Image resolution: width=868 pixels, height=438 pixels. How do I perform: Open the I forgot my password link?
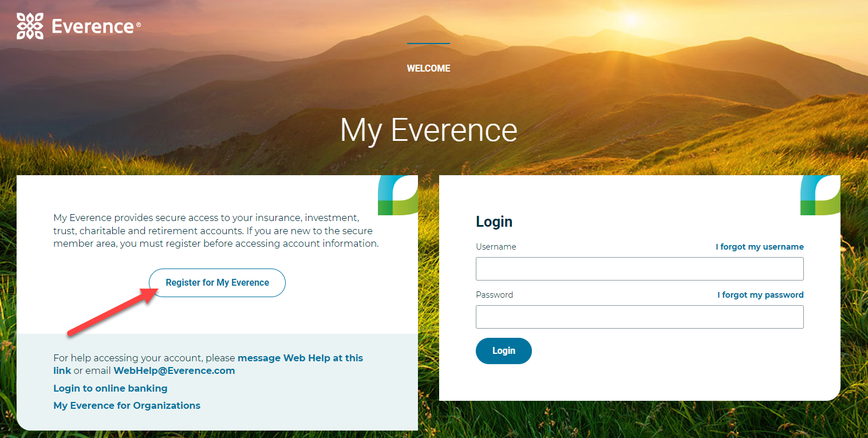(760, 295)
